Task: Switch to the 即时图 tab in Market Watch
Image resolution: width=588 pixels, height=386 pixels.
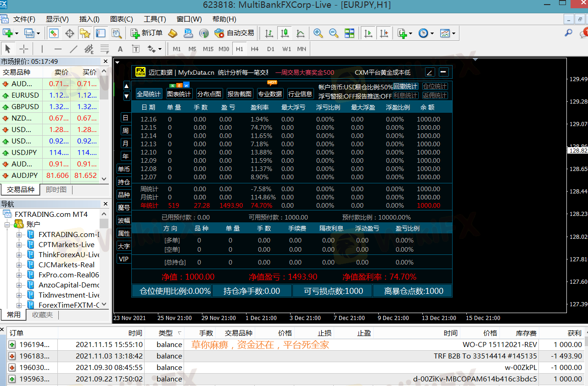Action: [56, 190]
